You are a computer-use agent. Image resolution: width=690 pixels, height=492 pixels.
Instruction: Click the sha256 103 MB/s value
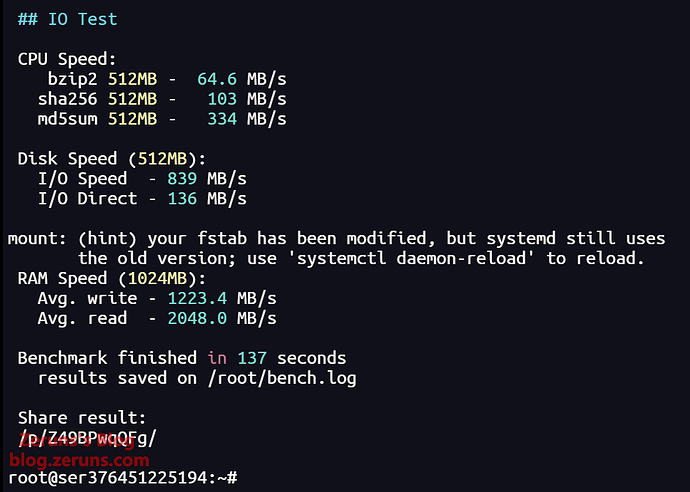[x=222, y=99]
